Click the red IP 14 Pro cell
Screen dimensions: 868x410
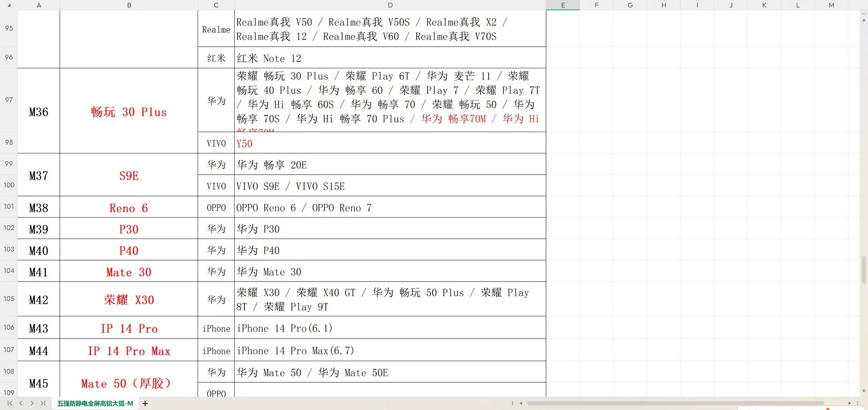point(129,328)
